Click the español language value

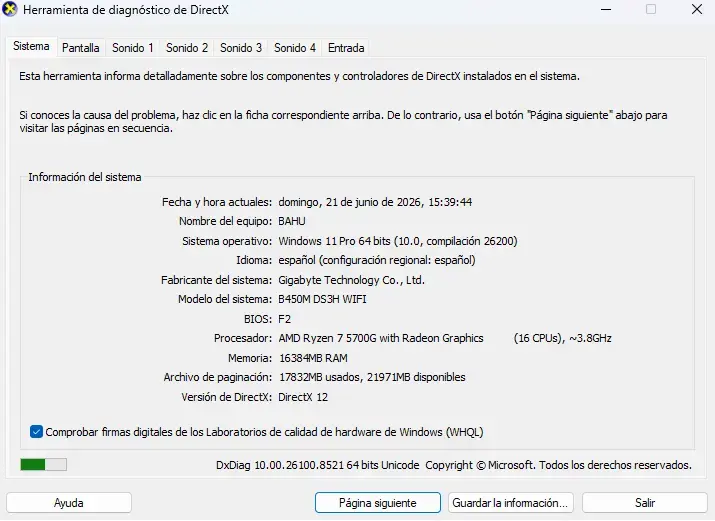tap(377, 260)
